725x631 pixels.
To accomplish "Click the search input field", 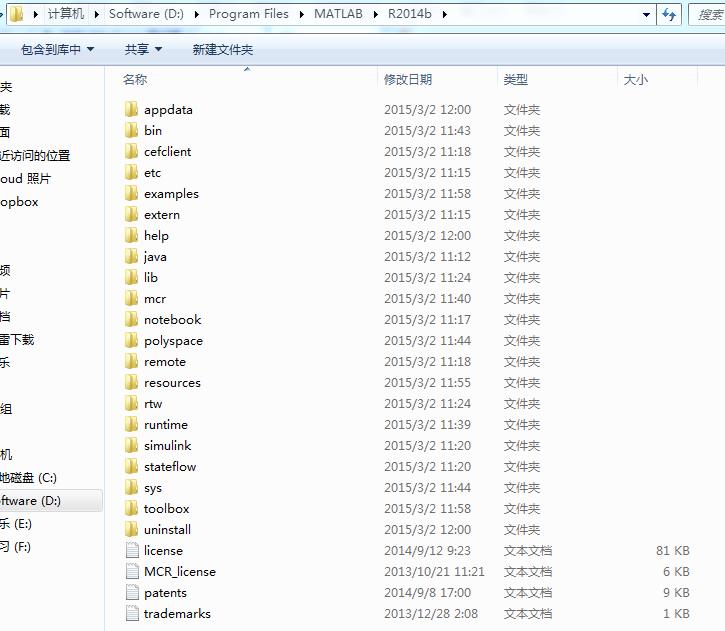I will tap(707, 15).
